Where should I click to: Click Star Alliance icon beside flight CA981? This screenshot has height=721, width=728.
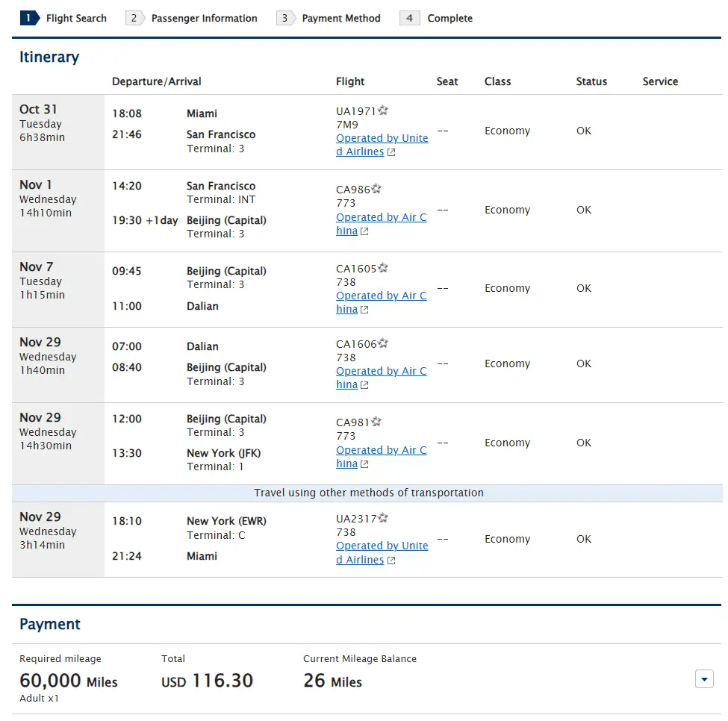click(x=376, y=422)
